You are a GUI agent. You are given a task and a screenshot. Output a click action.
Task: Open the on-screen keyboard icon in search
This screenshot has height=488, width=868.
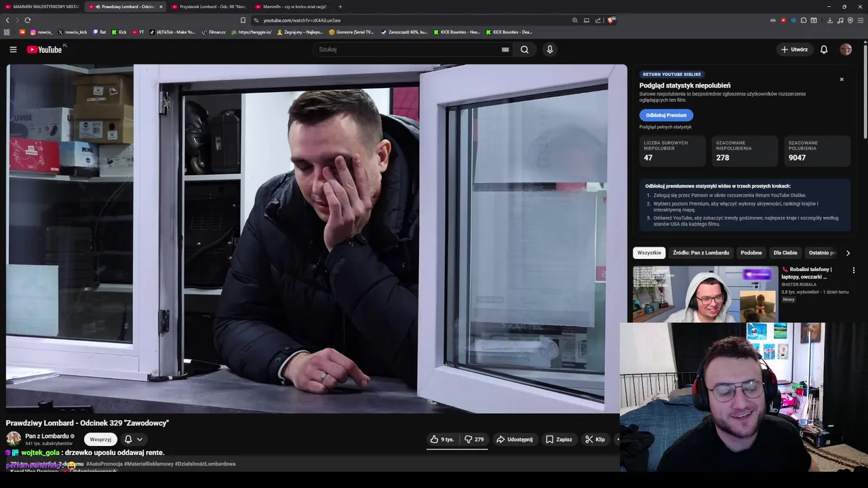(505, 49)
